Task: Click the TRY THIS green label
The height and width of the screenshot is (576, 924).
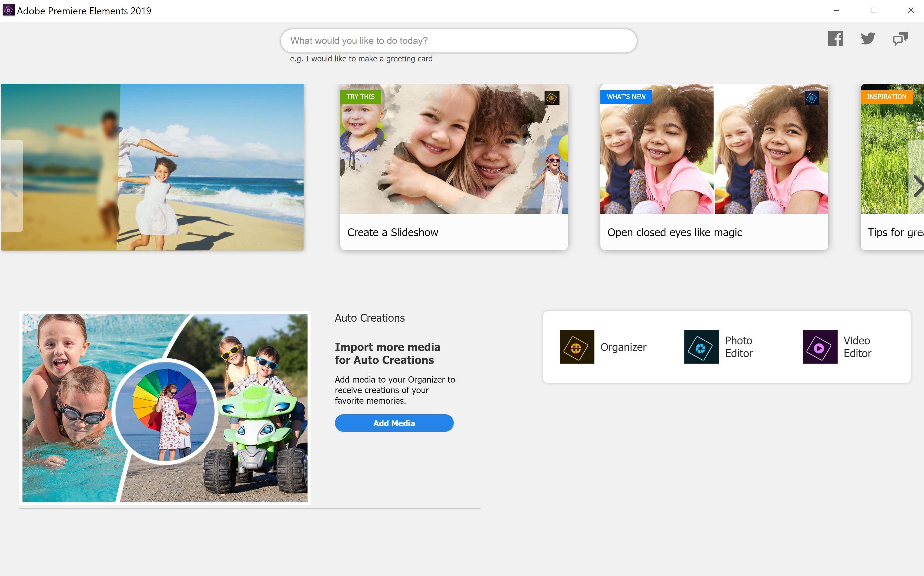Action: [x=360, y=97]
